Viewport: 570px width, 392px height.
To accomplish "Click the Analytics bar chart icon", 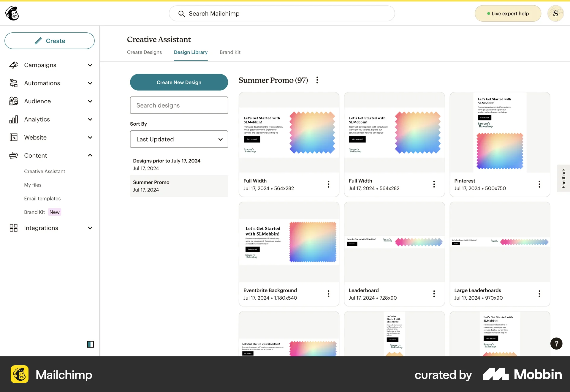I will [x=14, y=119].
